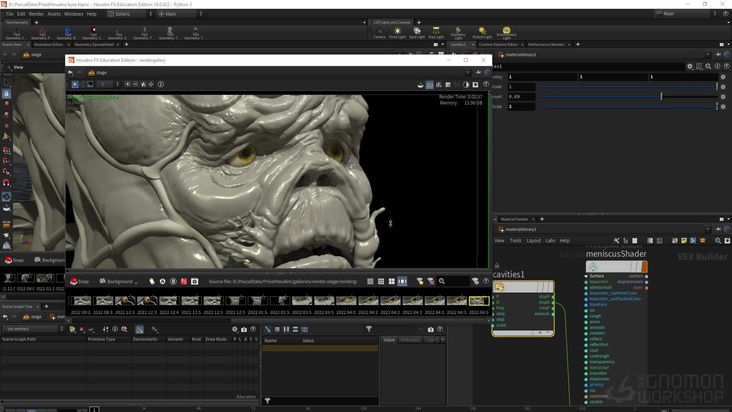Click the search magnifier icon in network editor toolbar
The width and height of the screenshot is (732, 412).
pyautogui.click(x=718, y=241)
